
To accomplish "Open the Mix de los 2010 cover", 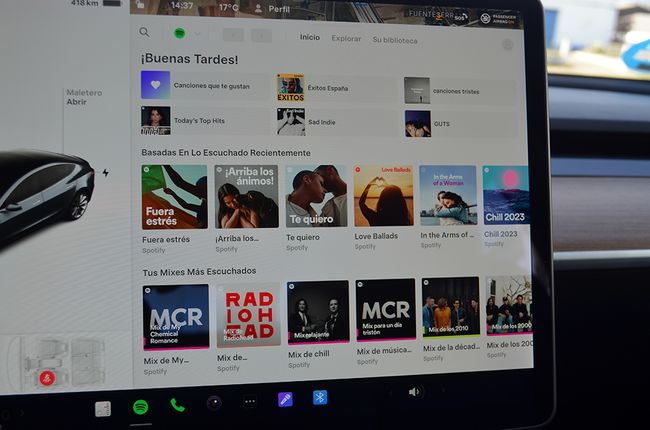I will [451, 307].
